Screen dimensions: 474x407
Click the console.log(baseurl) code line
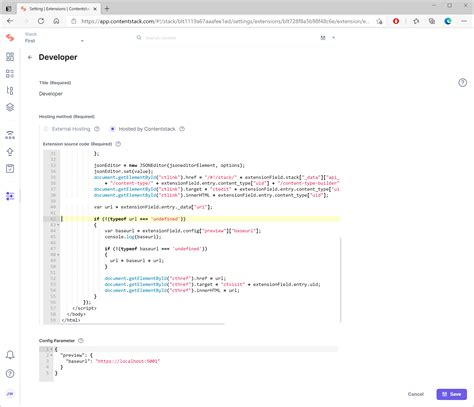pyautogui.click(x=133, y=237)
